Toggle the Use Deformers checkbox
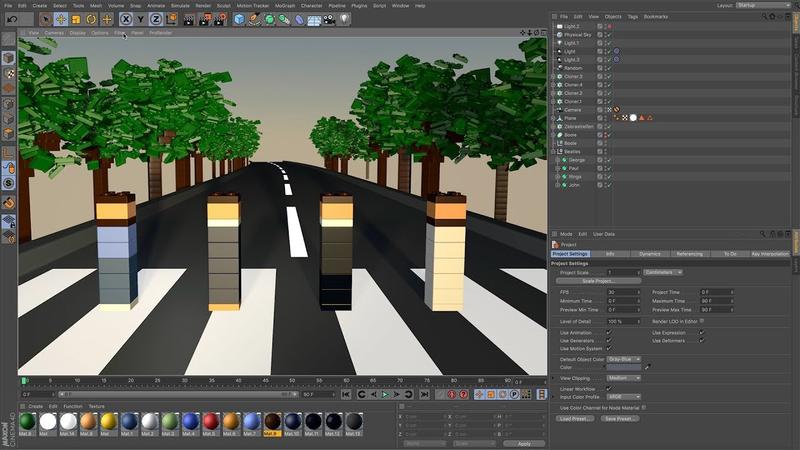This screenshot has width=800, height=450. (702, 340)
